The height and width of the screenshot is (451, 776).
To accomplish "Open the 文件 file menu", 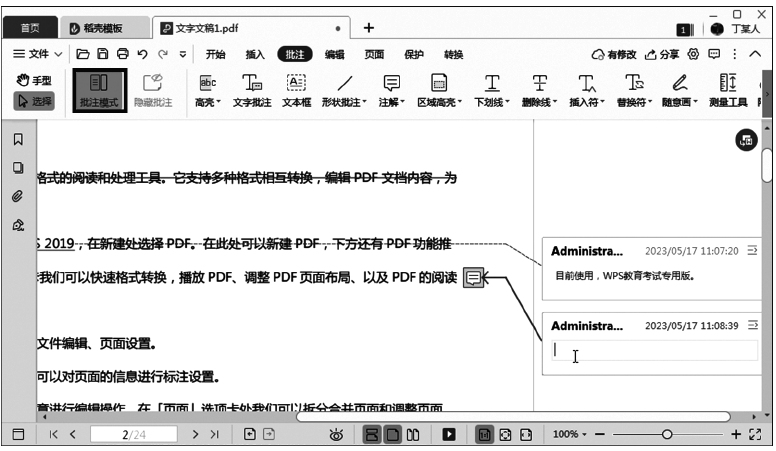I will [38, 54].
